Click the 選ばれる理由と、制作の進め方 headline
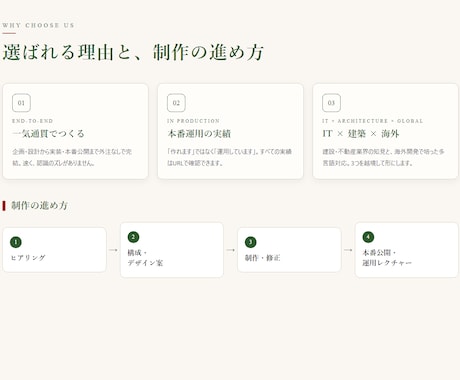Image resolution: width=460 pixels, height=380 pixels. coord(133,53)
